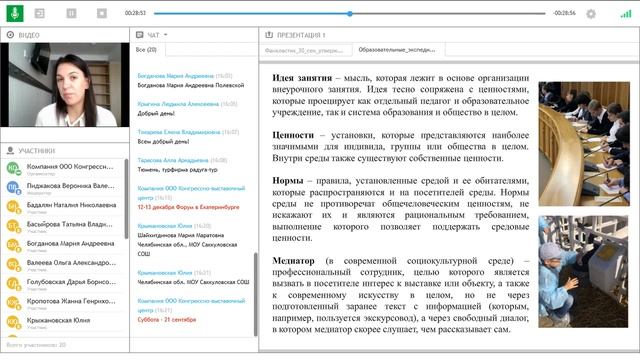Click the layout icon next to microphone
The height and width of the screenshot is (360, 640).
tap(40, 13)
